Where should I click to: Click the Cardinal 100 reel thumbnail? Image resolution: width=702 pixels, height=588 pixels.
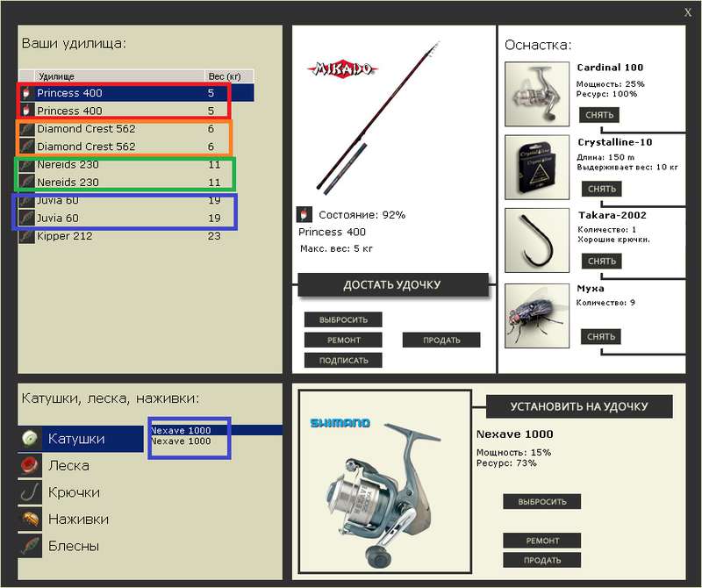(537, 94)
